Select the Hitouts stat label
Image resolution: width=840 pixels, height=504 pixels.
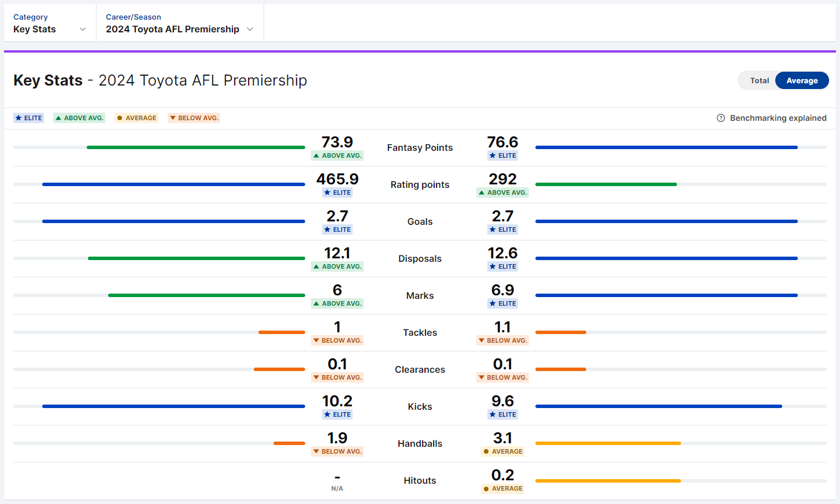pyautogui.click(x=420, y=481)
